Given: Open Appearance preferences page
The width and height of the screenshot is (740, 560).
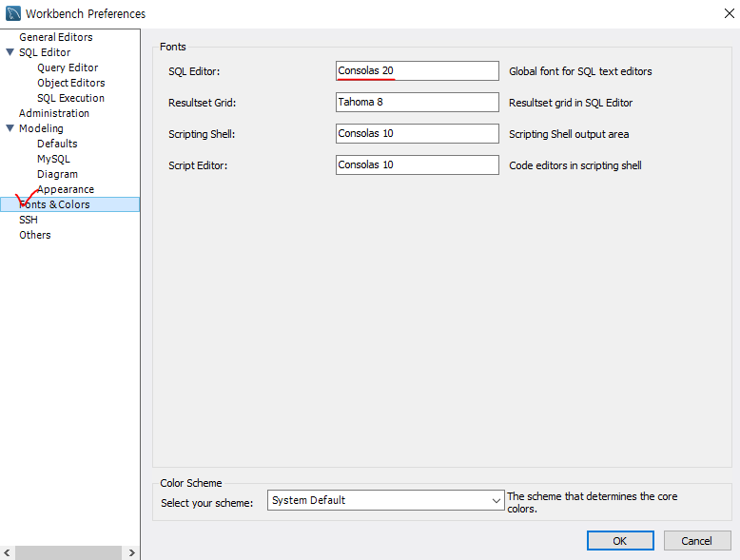Looking at the screenshot, I should tap(66, 189).
